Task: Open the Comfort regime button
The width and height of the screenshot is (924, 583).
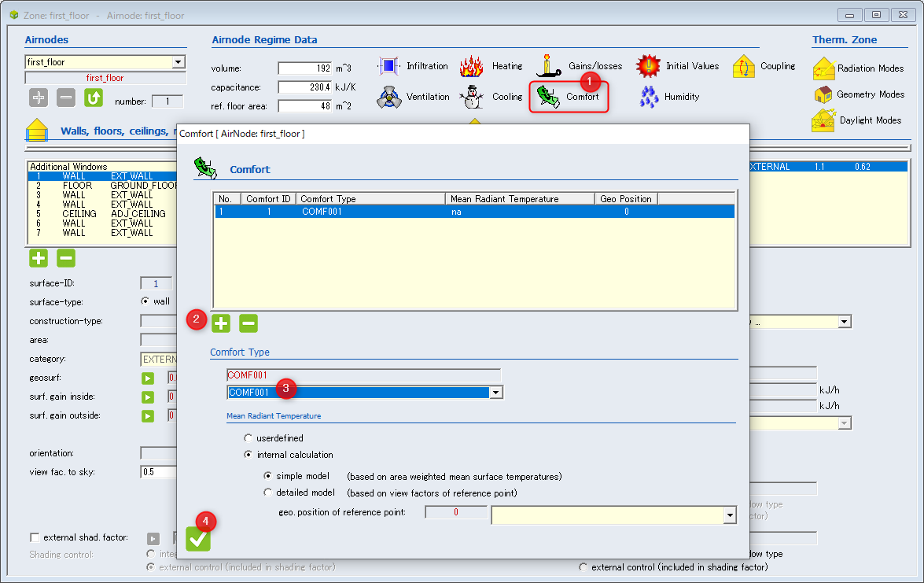Action: click(x=569, y=97)
